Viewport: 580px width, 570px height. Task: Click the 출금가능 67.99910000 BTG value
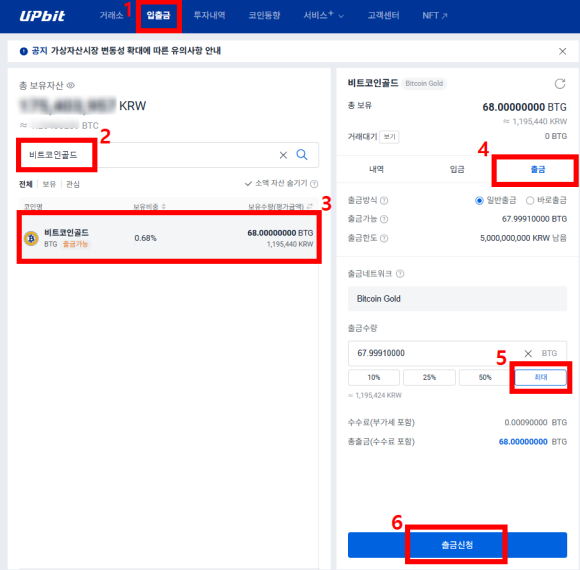point(534,219)
